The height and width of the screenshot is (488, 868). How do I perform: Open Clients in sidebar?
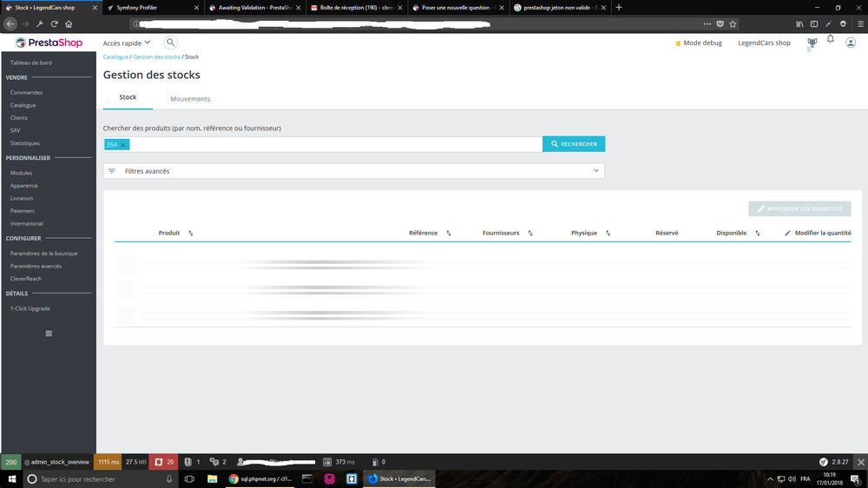pyautogui.click(x=19, y=118)
